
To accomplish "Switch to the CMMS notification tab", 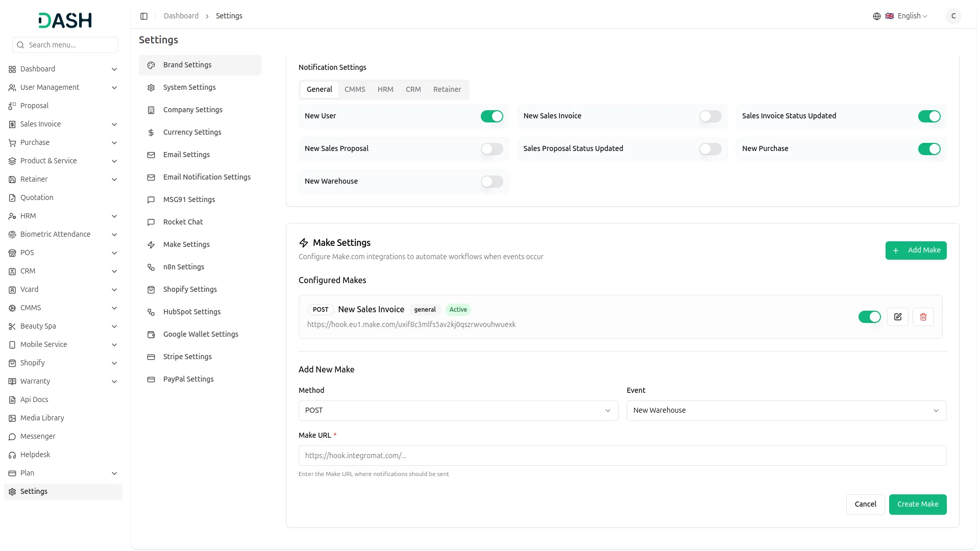I will pos(355,89).
